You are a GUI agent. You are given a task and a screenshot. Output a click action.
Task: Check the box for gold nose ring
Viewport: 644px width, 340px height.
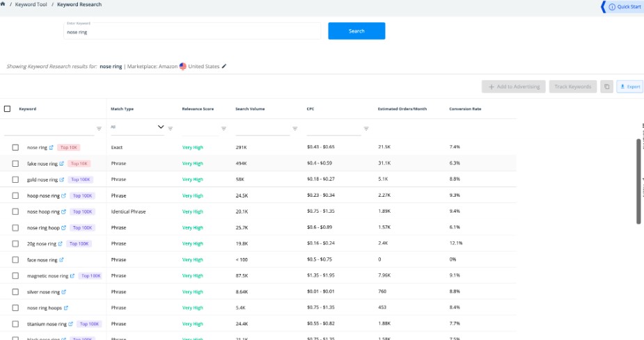click(x=15, y=179)
